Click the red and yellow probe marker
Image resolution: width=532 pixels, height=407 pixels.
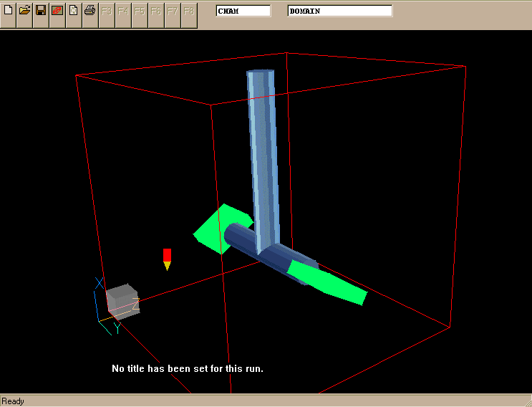pyautogui.click(x=167, y=259)
